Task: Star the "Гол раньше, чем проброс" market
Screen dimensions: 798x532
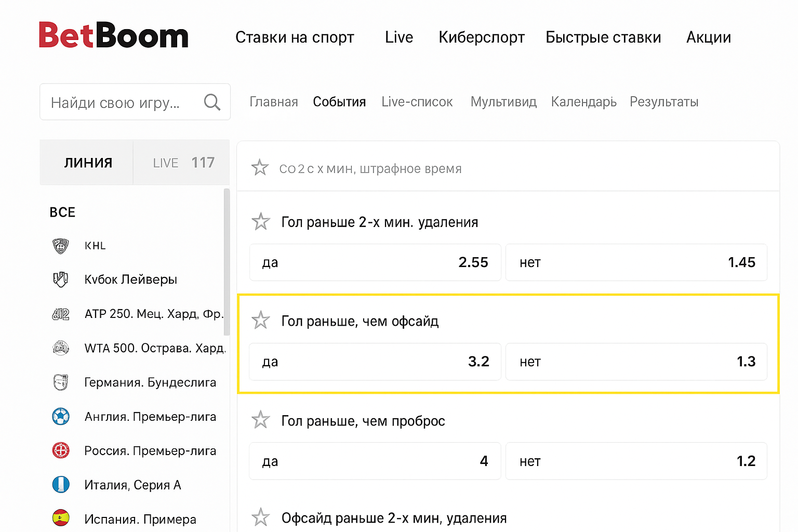Action: [261, 420]
